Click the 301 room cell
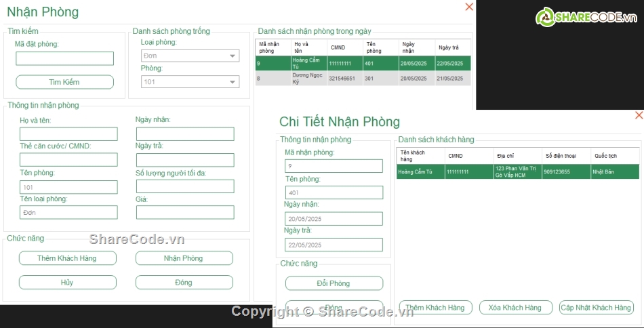 [x=381, y=78]
